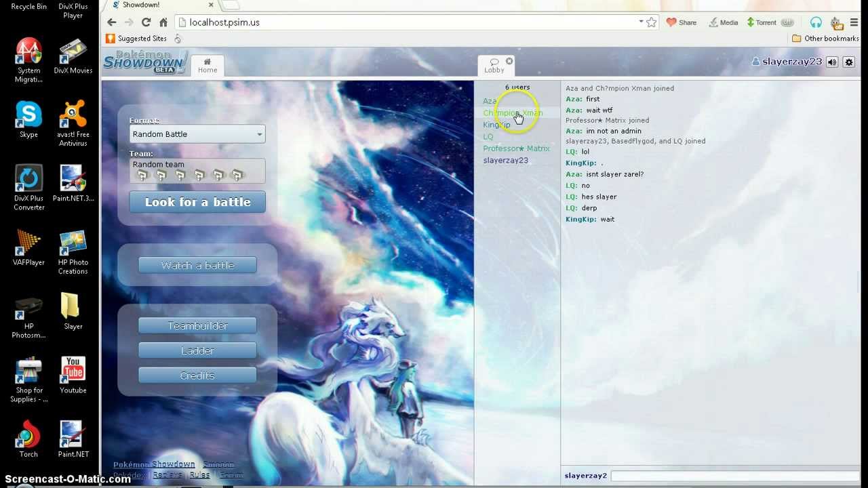Open the Teambuilder
This screenshot has height=488, width=868.
coord(197,326)
